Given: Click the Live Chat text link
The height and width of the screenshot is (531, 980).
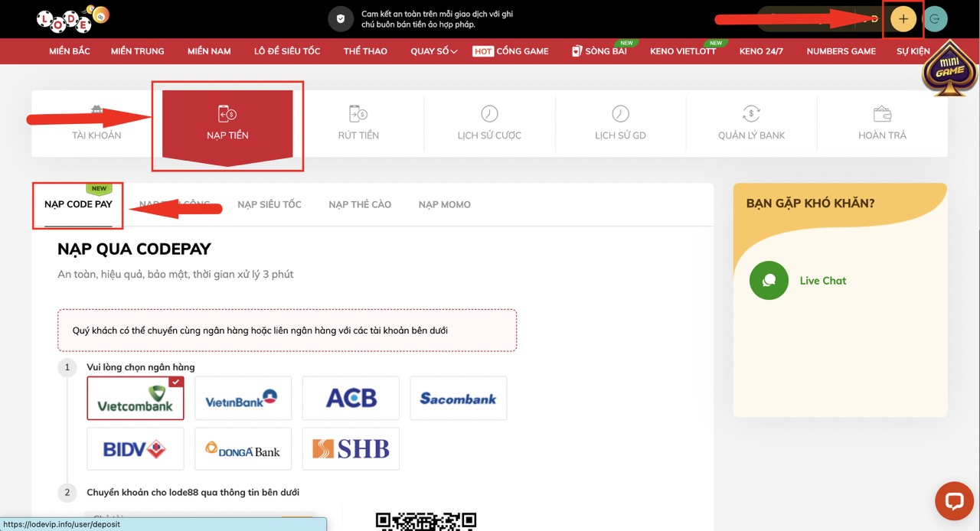Looking at the screenshot, I should point(823,281).
